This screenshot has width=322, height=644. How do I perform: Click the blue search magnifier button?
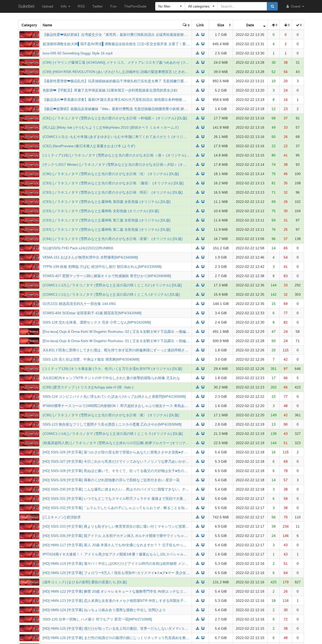[272, 6]
